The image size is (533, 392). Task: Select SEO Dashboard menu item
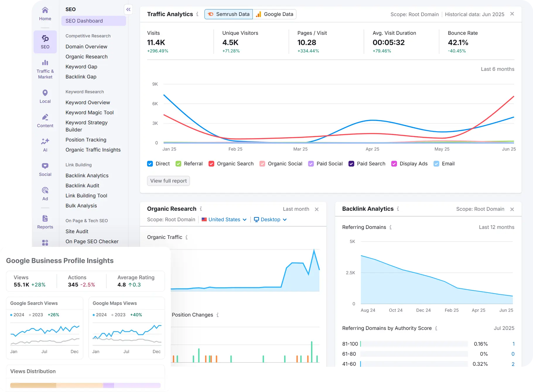pyautogui.click(x=94, y=21)
